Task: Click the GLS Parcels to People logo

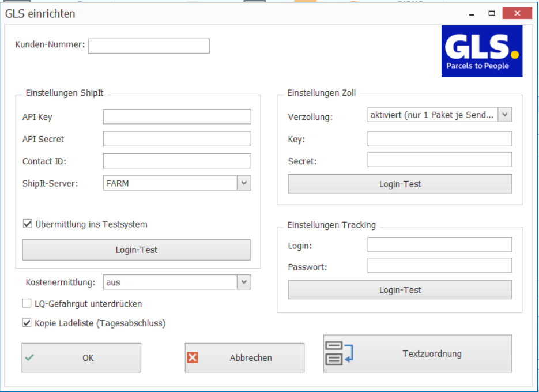Action: (482, 51)
